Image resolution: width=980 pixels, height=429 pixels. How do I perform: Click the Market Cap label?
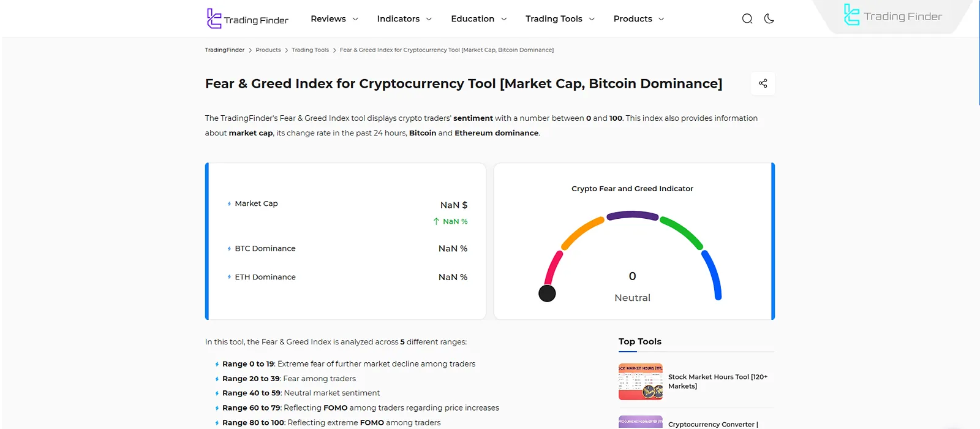pos(256,203)
